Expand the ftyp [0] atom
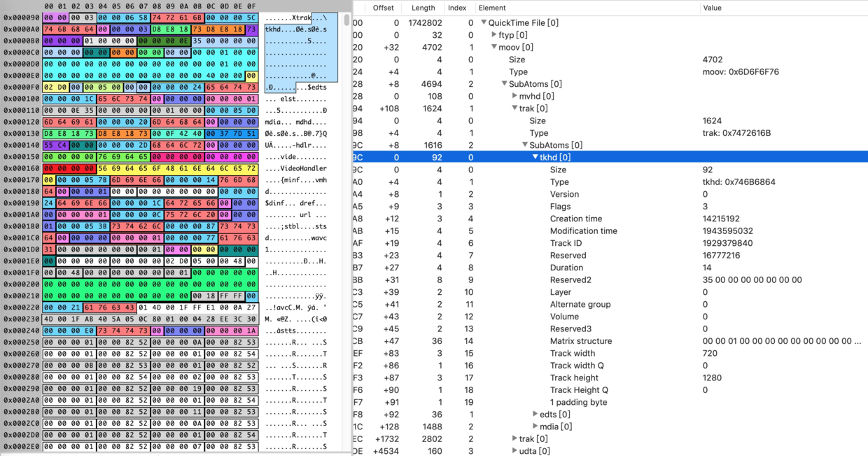The width and height of the screenshot is (868, 456). click(494, 35)
